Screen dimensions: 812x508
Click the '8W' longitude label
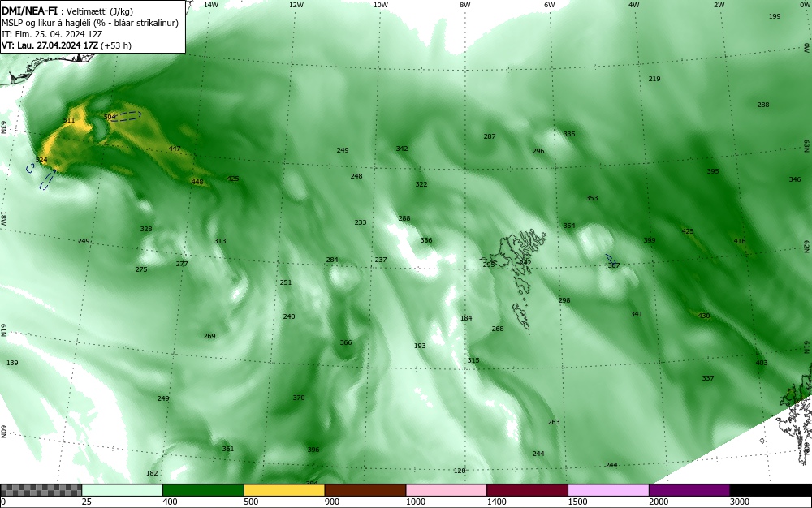coord(465,5)
